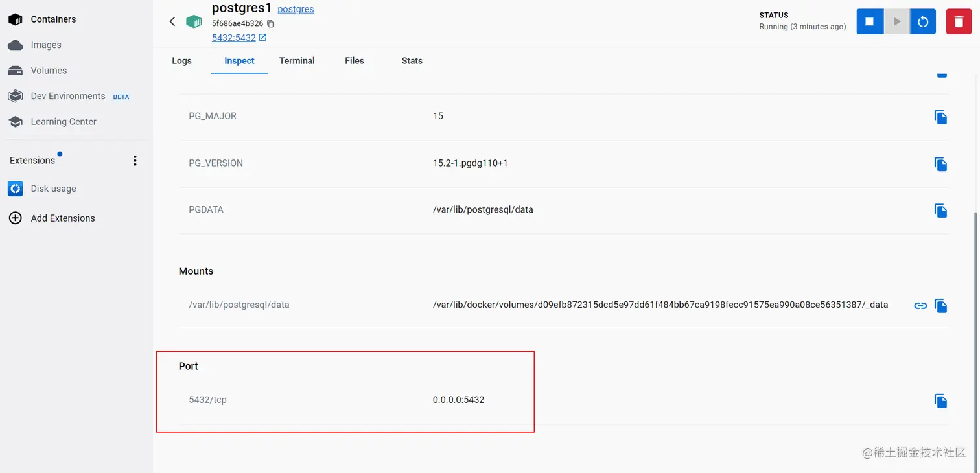Open Dev Environments section
The image size is (980, 473).
click(68, 96)
